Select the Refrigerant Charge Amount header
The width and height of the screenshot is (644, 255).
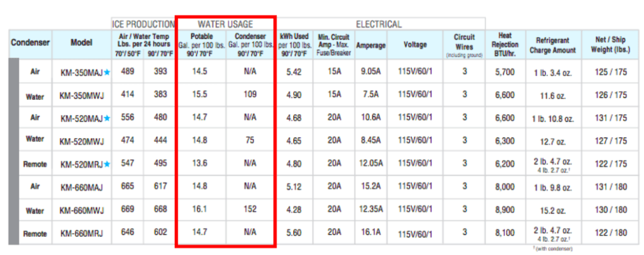pyautogui.click(x=552, y=45)
